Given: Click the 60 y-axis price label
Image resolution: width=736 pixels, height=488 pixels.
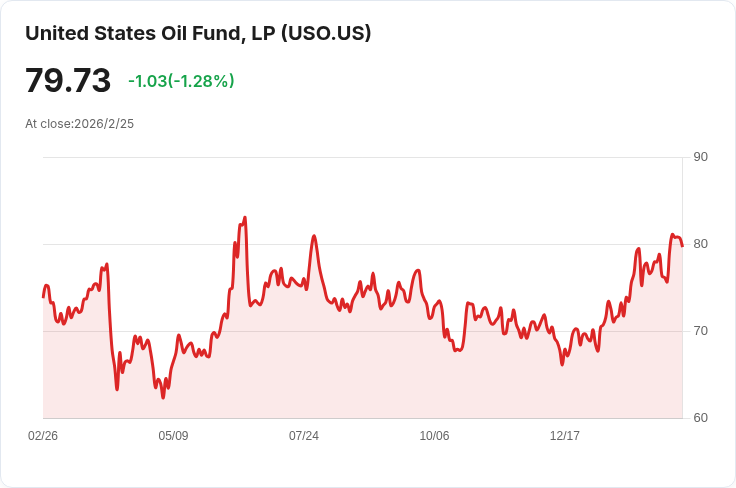Looking at the screenshot, I should pos(700,418).
